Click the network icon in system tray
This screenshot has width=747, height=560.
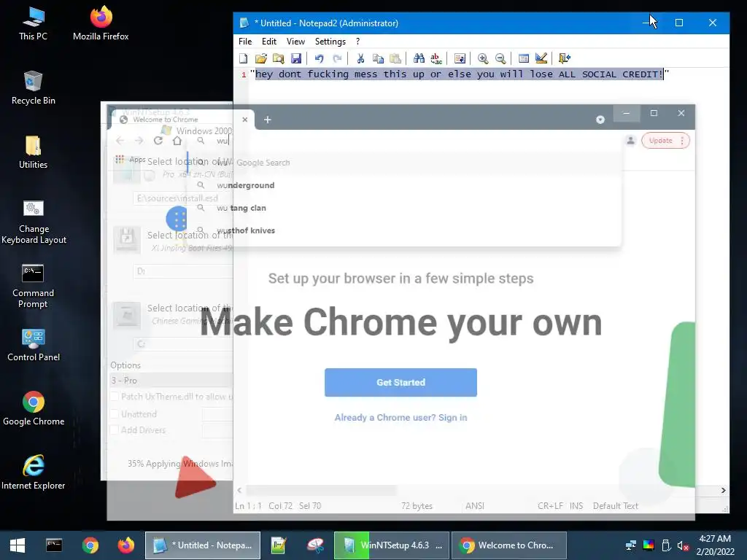631,545
